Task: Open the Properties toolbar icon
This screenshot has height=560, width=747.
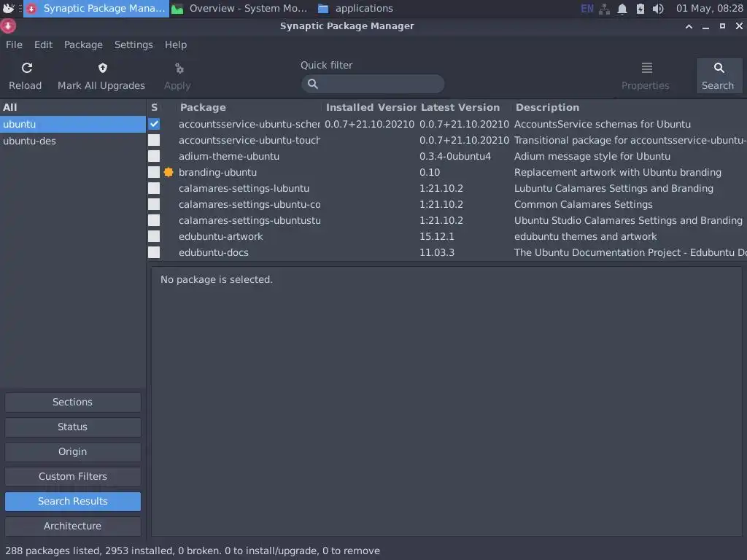Action: pyautogui.click(x=646, y=68)
